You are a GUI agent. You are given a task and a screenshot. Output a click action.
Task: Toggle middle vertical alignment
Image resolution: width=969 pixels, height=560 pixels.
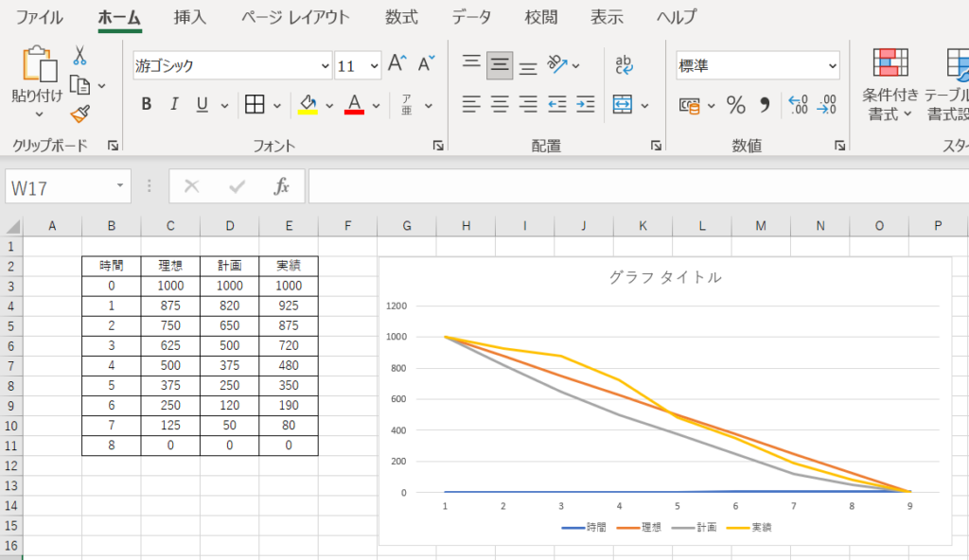point(500,65)
